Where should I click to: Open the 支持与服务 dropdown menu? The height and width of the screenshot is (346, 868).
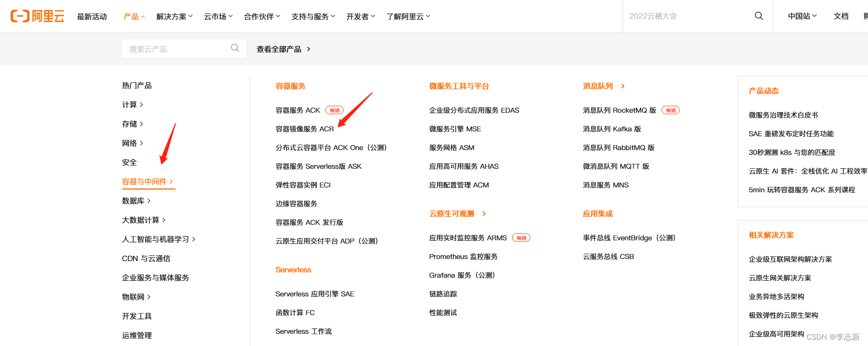[x=313, y=17]
